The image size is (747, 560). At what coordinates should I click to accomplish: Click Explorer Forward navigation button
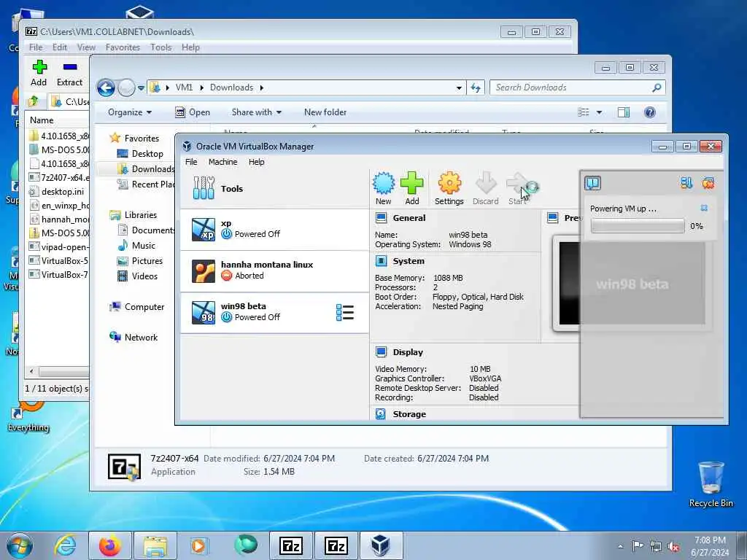click(x=126, y=87)
